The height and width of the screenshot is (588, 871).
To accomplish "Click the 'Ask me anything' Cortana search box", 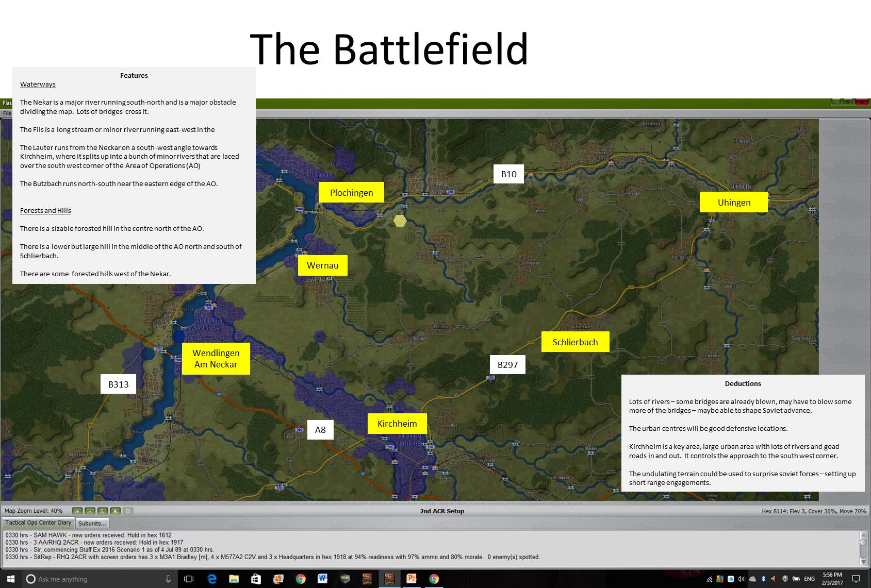I will (x=98, y=579).
